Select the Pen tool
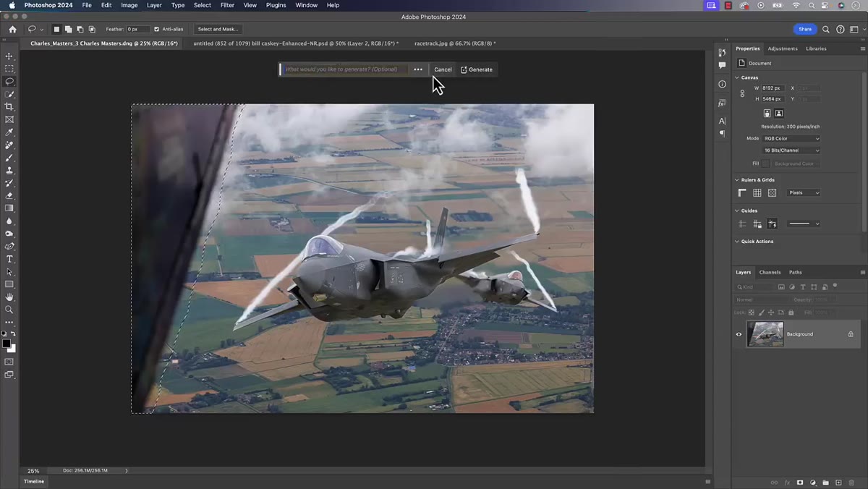868x489 pixels. click(x=9, y=246)
